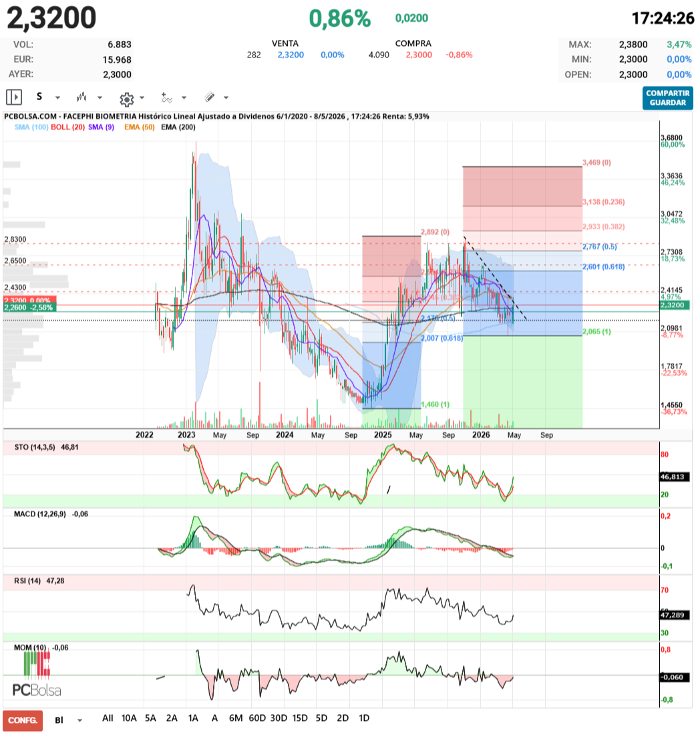Select the 5D time range
Image resolution: width=700 pixels, height=735 pixels.
[321, 718]
